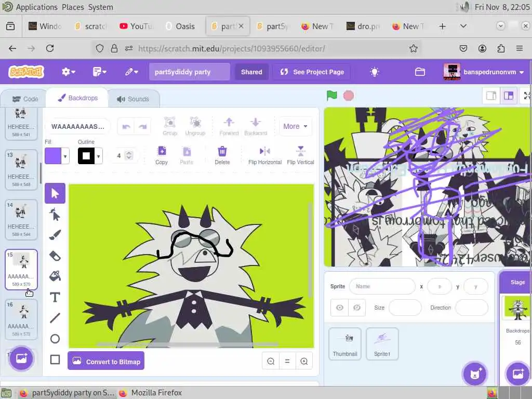The width and height of the screenshot is (532, 399).
Task: Click the black Outline color swatch
Action: pyautogui.click(x=86, y=156)
